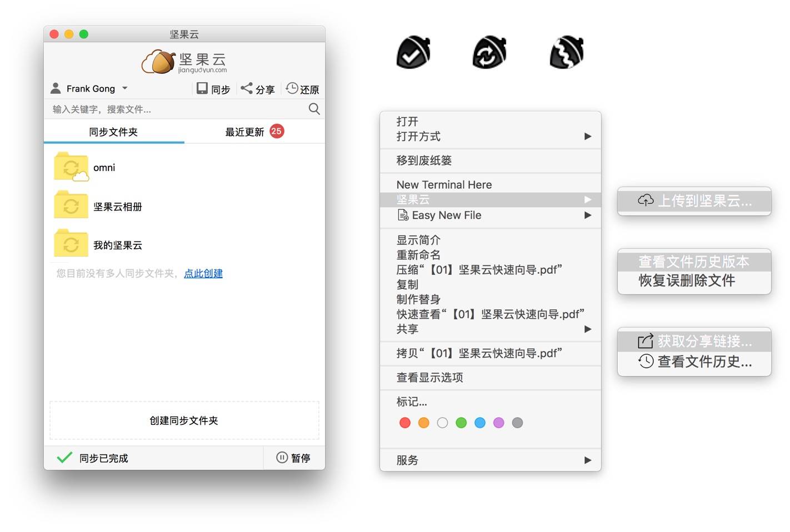The image size is (790, 532).
Task: Open the 坚果云相册 folder icon
Action: pyautogui.click(x=71, y=205)
